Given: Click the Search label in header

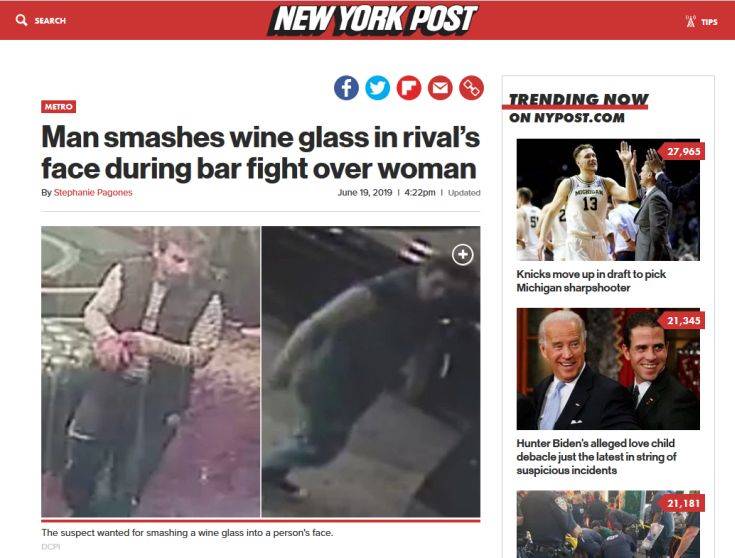Looking at the screenshot, I should coord(50,21).
